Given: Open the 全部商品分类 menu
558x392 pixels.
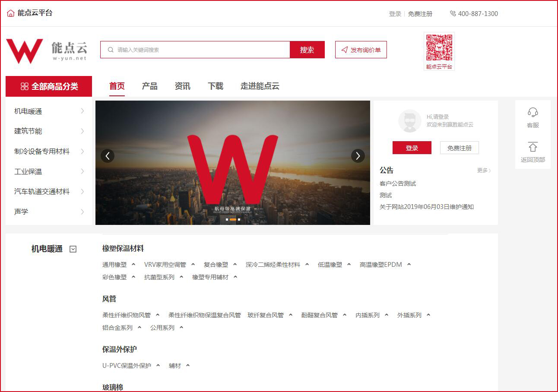Looking at the screenshot, I should [x=49, y=86].
